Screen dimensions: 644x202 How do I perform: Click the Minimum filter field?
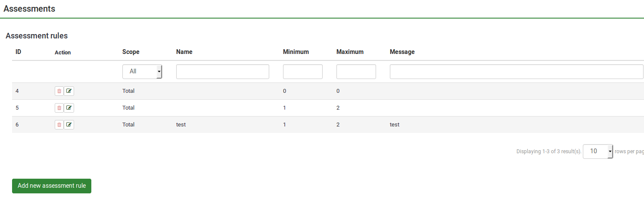[x=302, y=72]
